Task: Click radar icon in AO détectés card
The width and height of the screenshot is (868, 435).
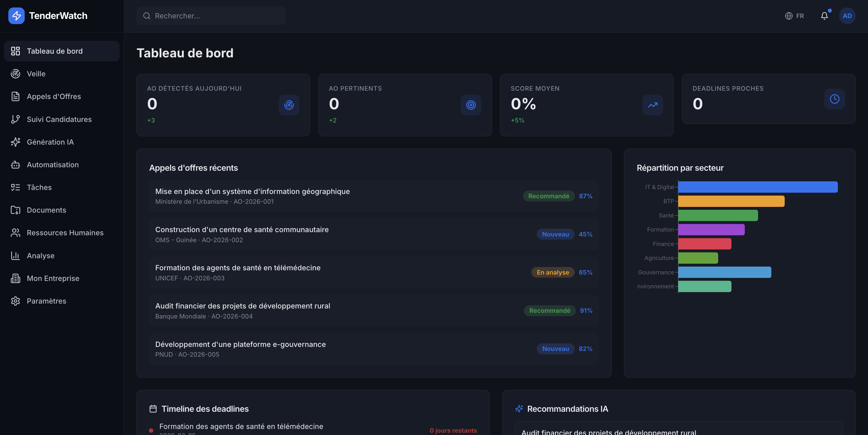Action: [x=289, y=105]
